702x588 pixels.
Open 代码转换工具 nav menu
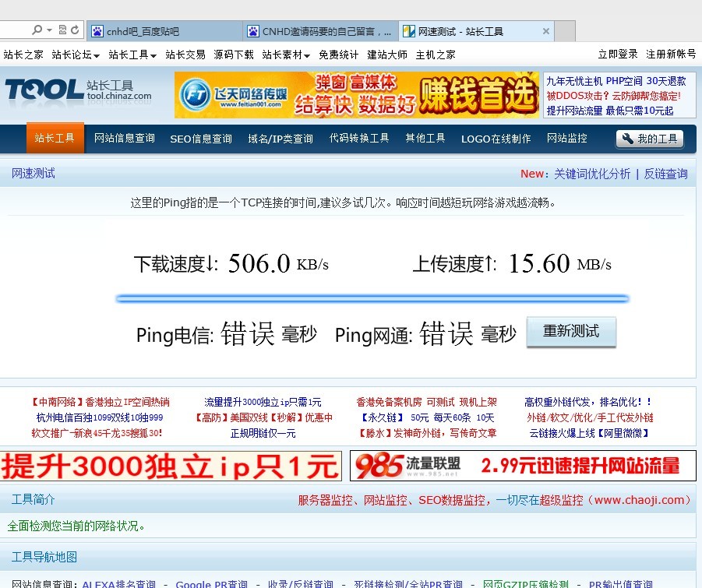click(359, 139)
